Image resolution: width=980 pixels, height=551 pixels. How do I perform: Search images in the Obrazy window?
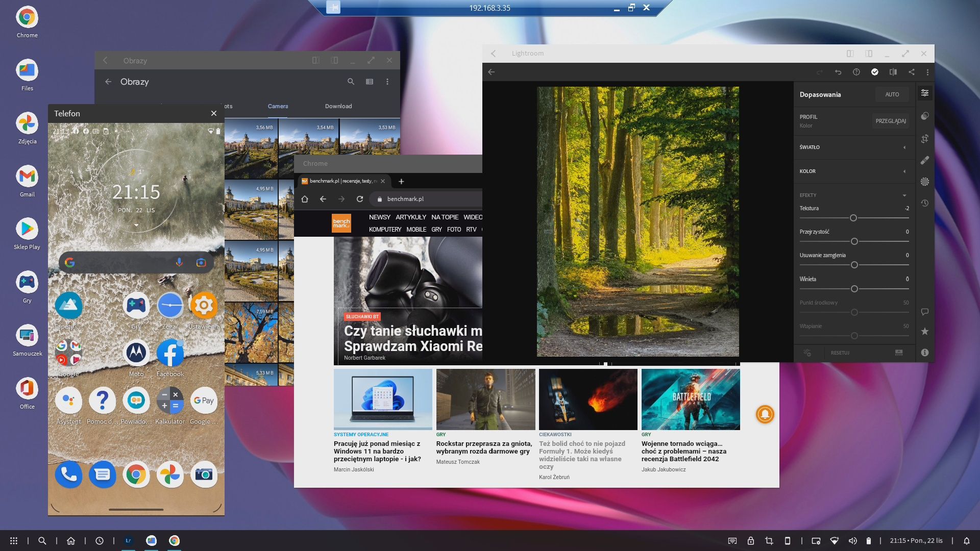pos(351,82)
